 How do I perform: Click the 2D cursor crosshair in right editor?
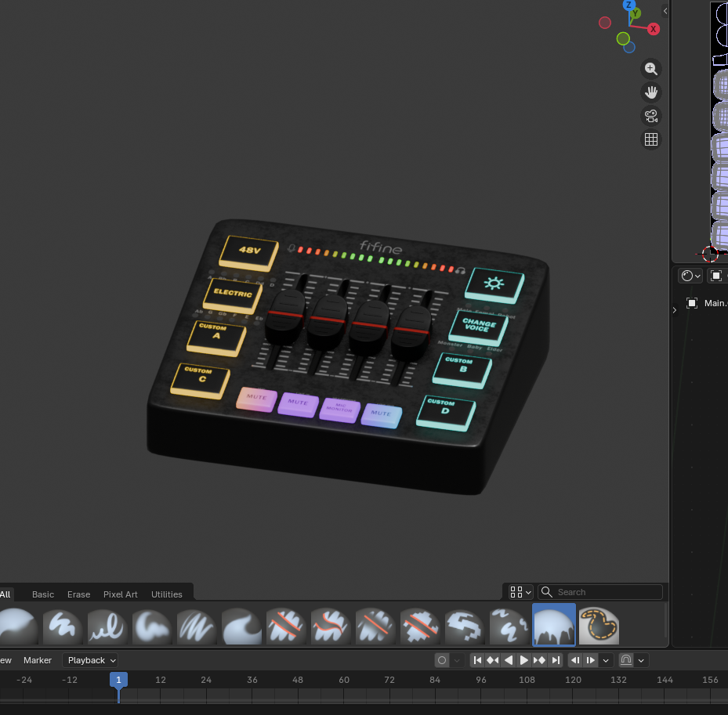pyautogui.click(x=710, y=254)
